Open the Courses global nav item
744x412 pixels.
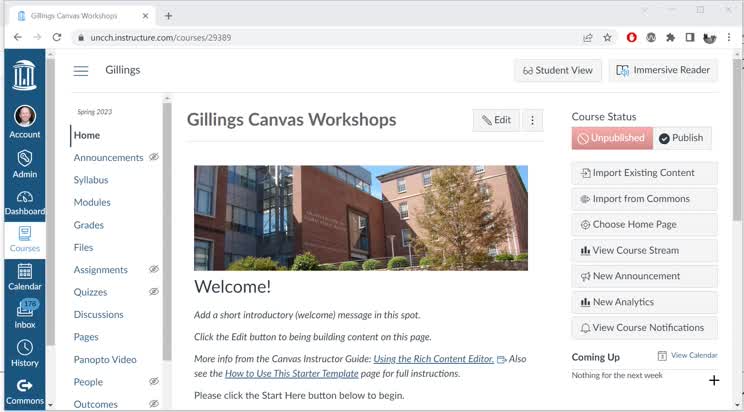(25, 240)
